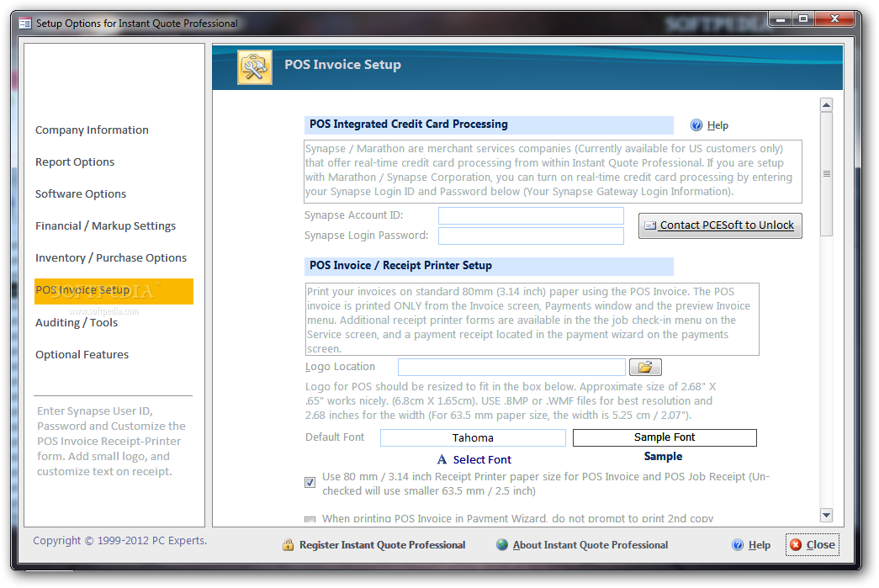Image resolution: width=879 pixels, height=588 pixels.
Task: Click the Default Font Tahoma field
Action: tap(473, 437)
